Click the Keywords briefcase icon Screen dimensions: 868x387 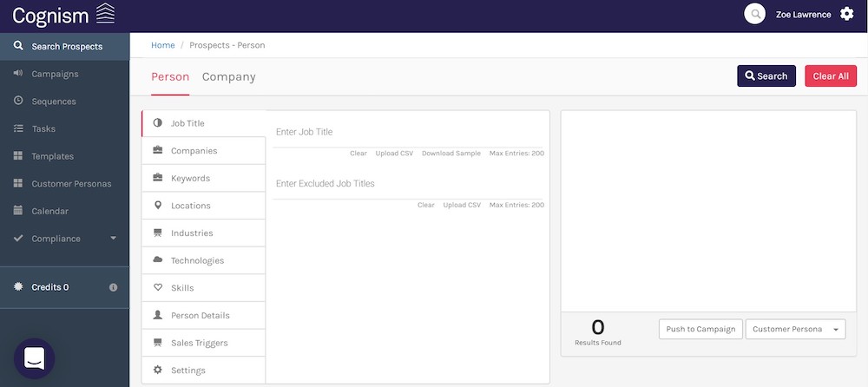click(158, 178)
